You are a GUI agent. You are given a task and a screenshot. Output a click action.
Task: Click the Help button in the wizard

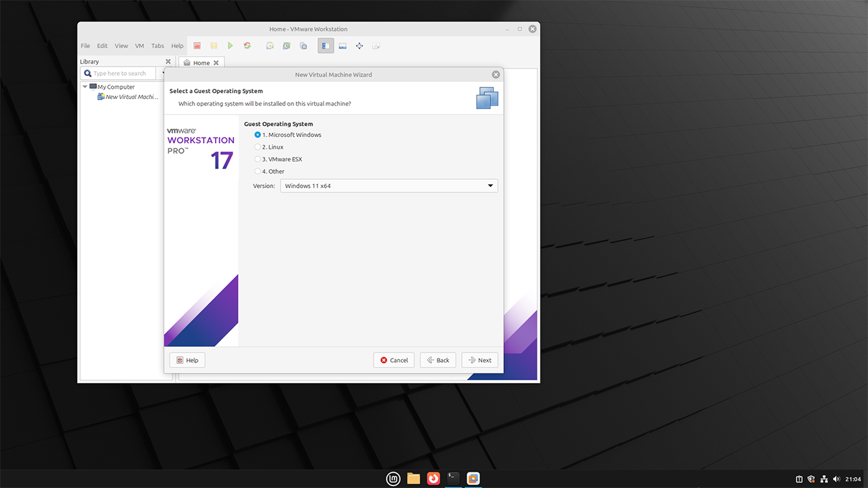pos(187,360)
